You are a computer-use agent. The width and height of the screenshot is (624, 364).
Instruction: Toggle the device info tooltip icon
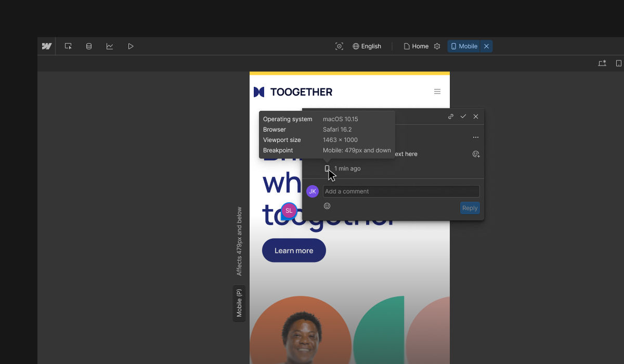click(x=327, y=168)
